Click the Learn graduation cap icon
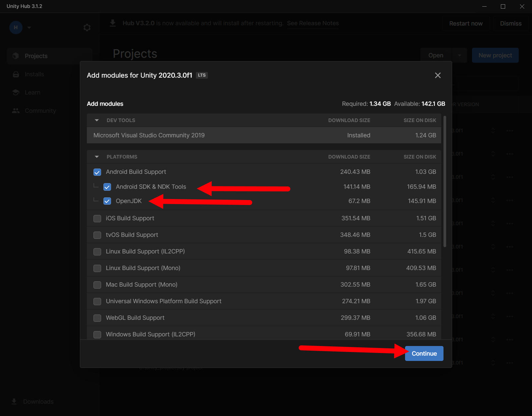Image resolution: width=532 pixels, height=416 pixels. 16,92
